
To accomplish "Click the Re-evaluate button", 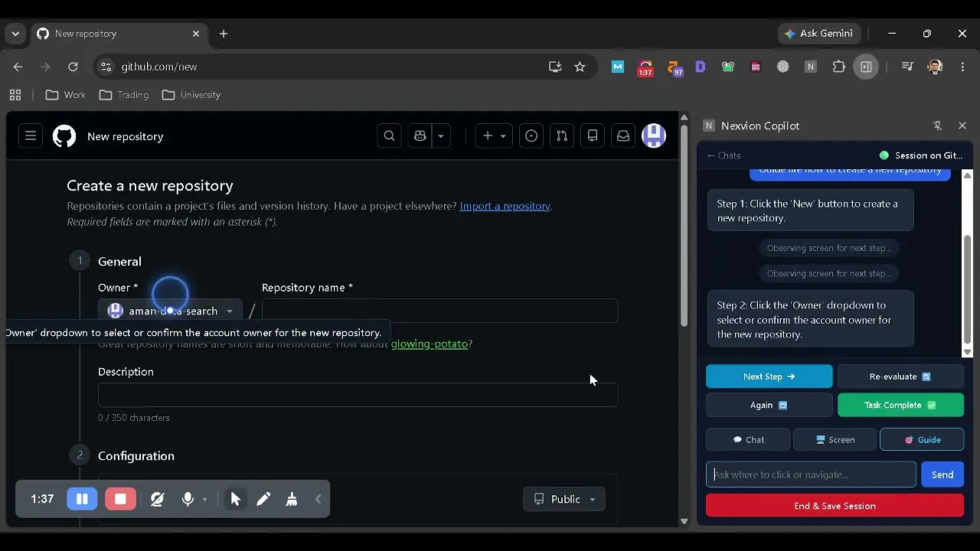I will coord(900,377).
